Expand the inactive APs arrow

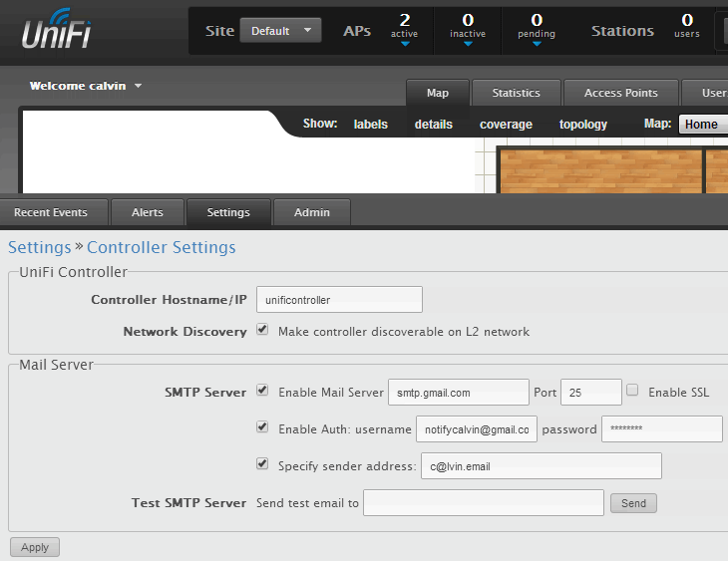tap(468, 44)
